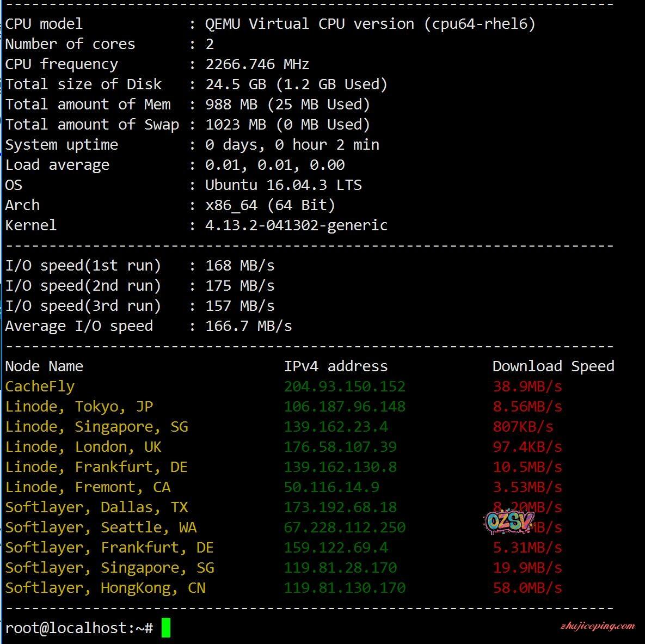Click the "Node Name" column header

pos(44,366)
